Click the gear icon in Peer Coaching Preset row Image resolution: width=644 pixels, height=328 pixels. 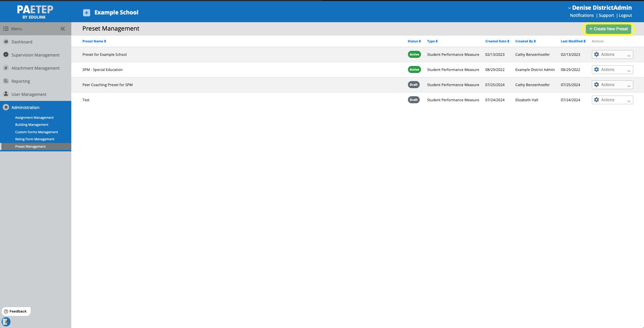(x=597, y=85)
